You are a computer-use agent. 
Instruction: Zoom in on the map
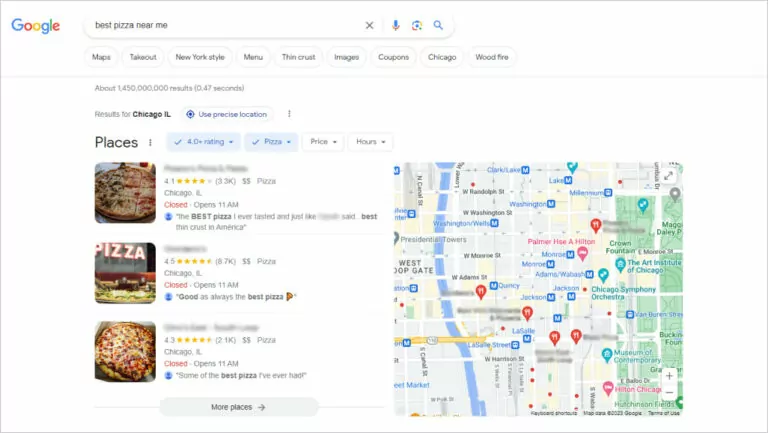tap(669, 377)
